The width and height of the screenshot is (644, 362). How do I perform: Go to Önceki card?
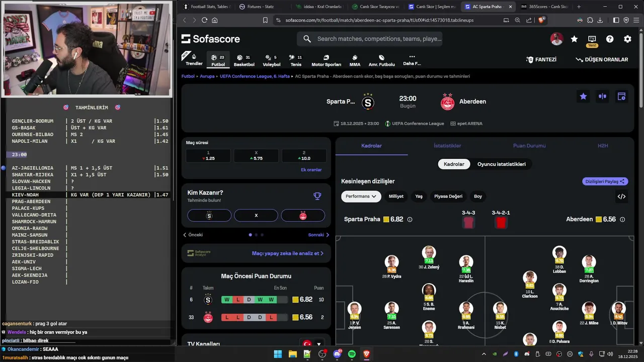[x=193, y=235]
